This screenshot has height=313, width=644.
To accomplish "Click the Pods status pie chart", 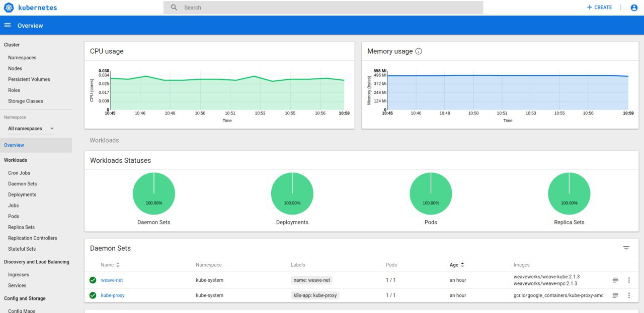I will [x=431, y=193].
